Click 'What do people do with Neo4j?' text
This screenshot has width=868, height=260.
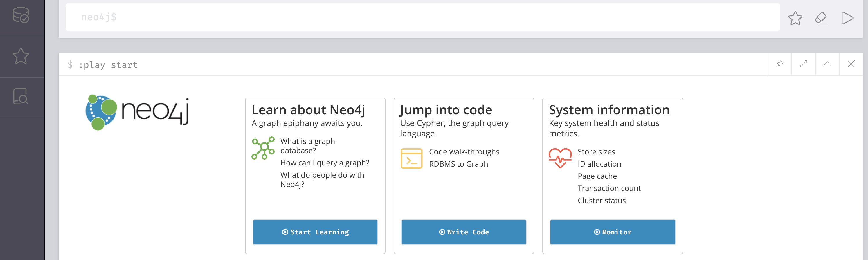click(x=322, y=180)
